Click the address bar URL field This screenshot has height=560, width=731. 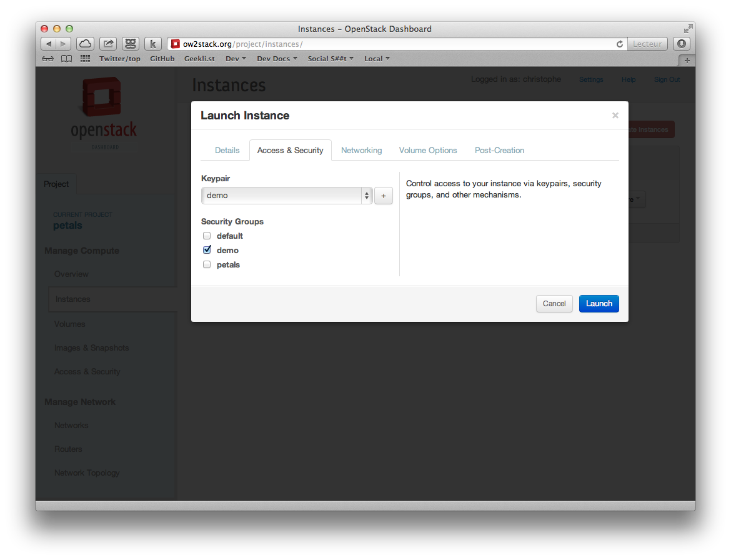pos(397,44)
